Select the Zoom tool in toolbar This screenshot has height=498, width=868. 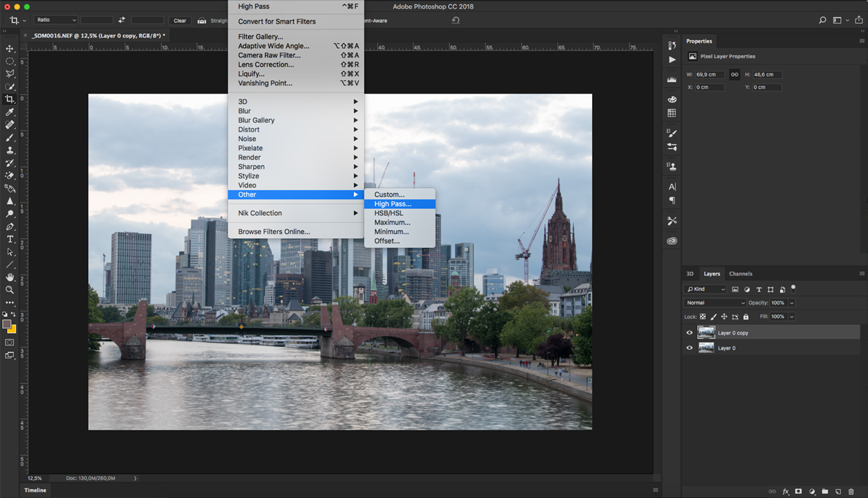pos(10,290)
